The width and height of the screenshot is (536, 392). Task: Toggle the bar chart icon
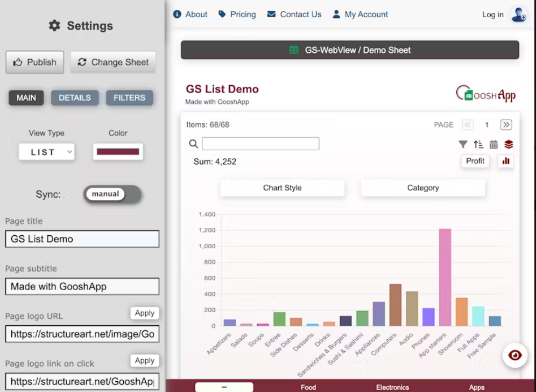(506, 161)
